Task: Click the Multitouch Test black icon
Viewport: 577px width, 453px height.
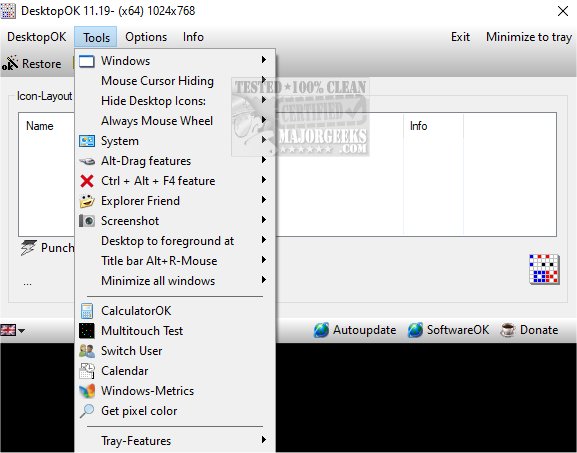Action: 87,331
